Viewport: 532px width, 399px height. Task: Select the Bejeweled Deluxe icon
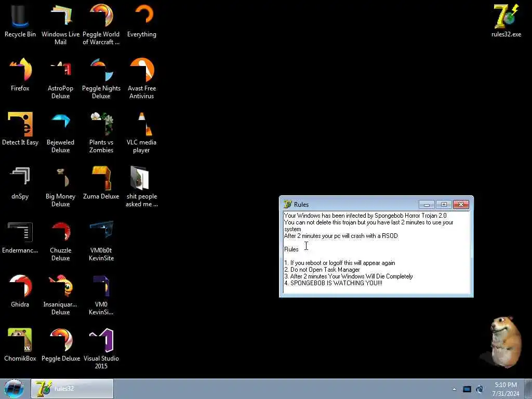tap(60, 132)
